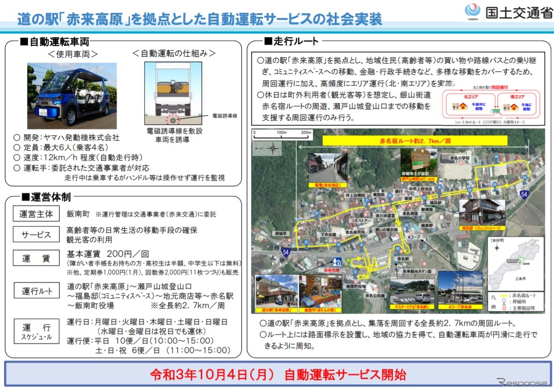Click the 満福寺 map label
This screenshot has width=554, height=392.
tap(281, 234)
